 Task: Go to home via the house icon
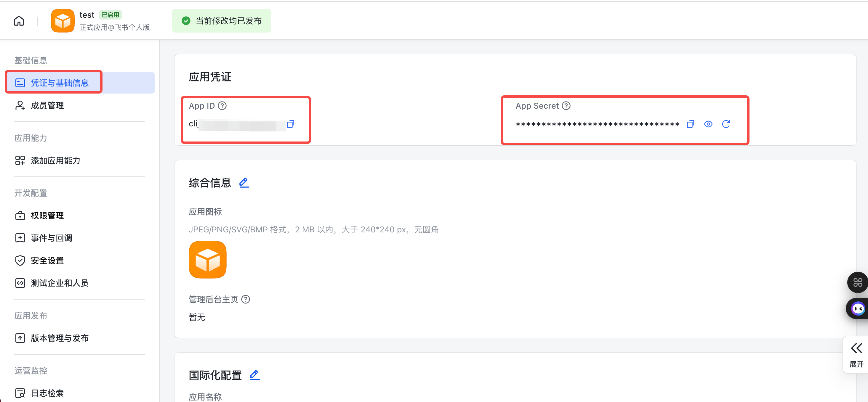pyautogui.click(x=19, y=20)
